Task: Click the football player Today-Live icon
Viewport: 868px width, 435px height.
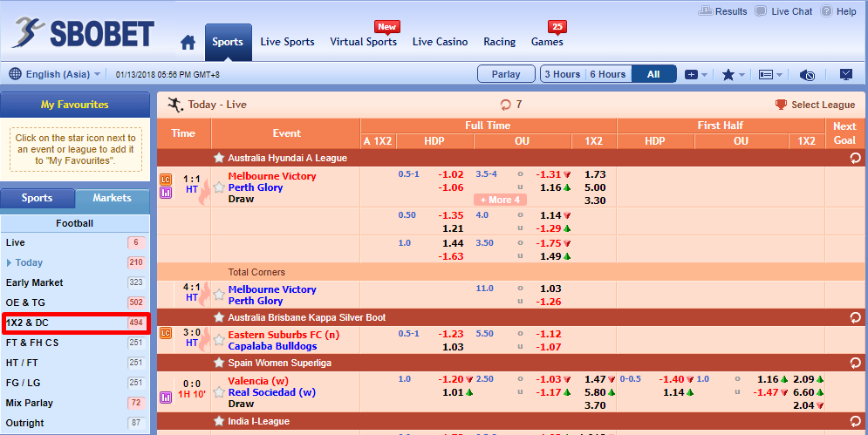Action: point(175,104)
